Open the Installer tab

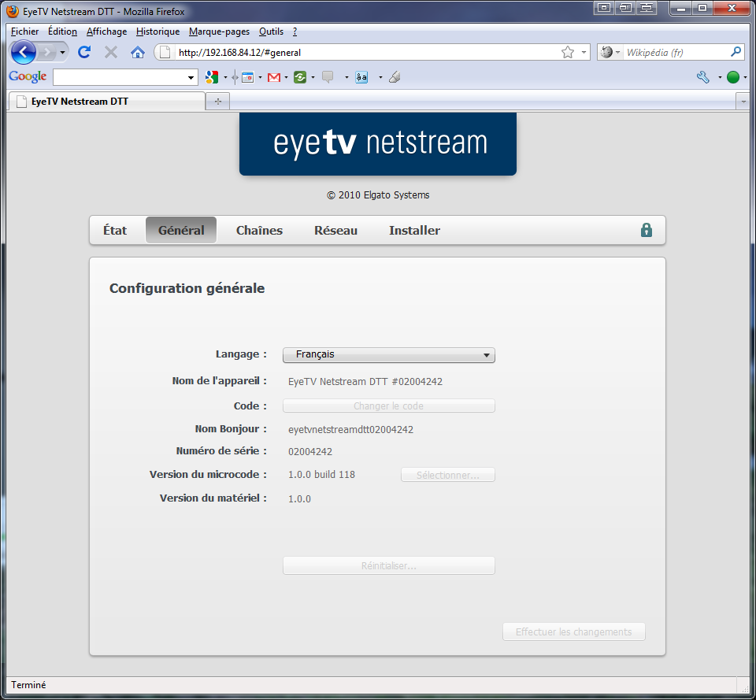(415, 231)
